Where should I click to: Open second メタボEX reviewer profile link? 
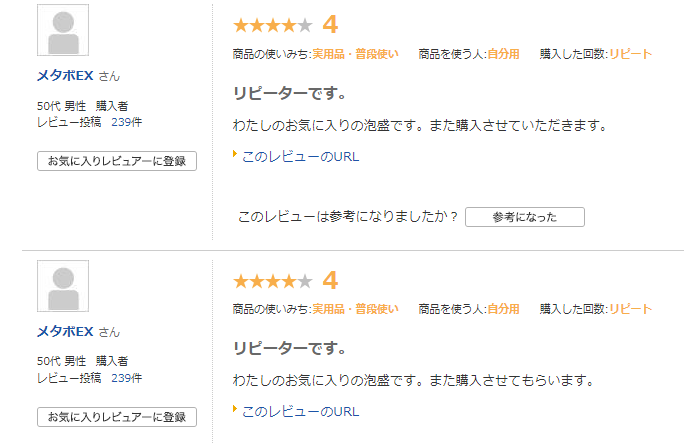65,331
